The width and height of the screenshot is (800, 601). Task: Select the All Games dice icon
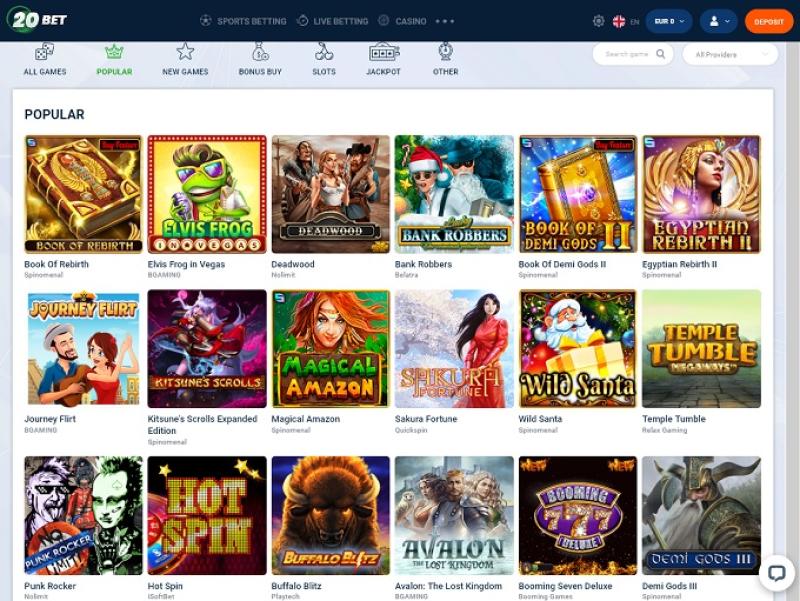pos(45,52)
